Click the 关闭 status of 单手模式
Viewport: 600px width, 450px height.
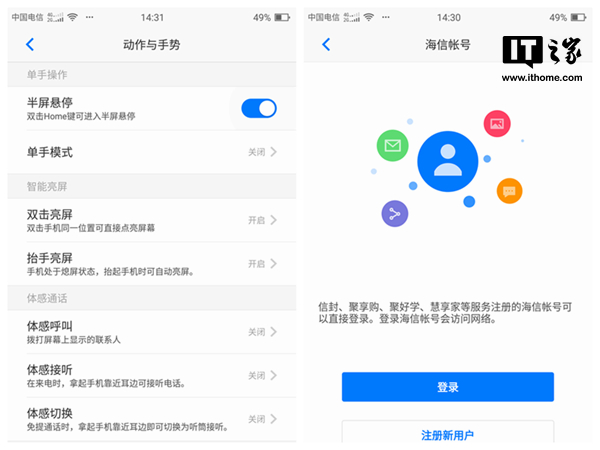(x=256, y=152)
